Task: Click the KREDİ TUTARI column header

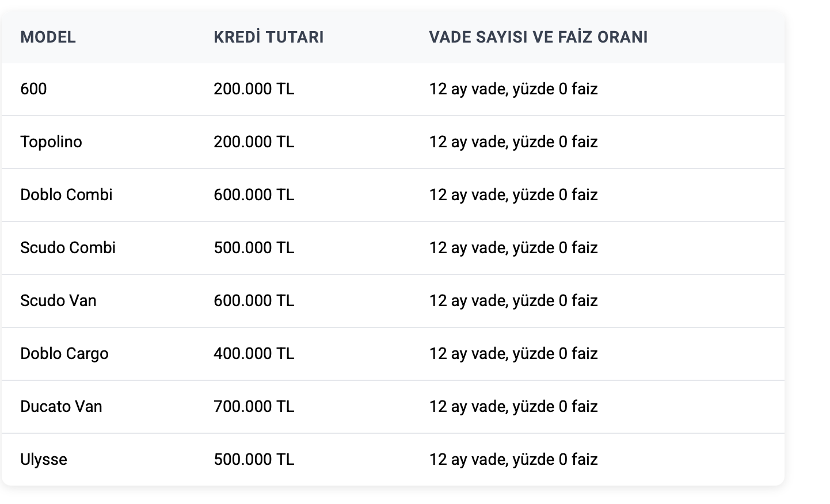Action: [x=268, y=37]
